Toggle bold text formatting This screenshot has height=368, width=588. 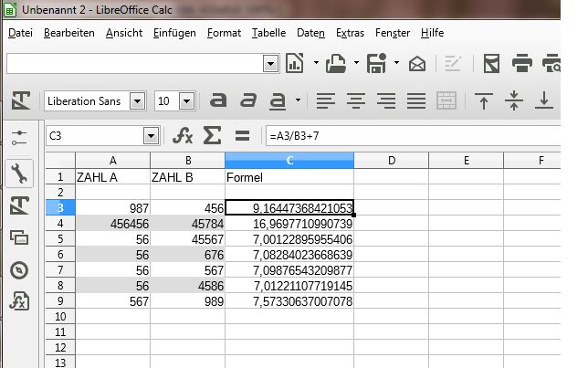click(218, 100)
